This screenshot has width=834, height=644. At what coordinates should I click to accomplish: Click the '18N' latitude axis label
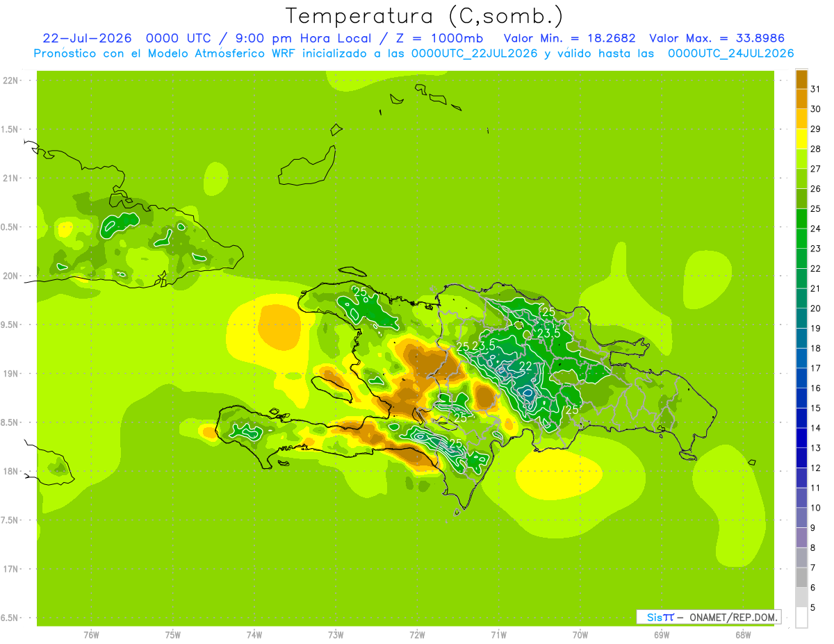pyautogui.click(x=12, y=471)
